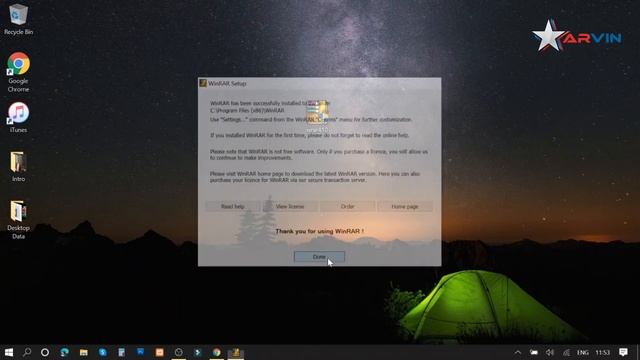The image size is (640, 360).
Task: Open the orange app icon in taskbar
Action: pos(160,352)
